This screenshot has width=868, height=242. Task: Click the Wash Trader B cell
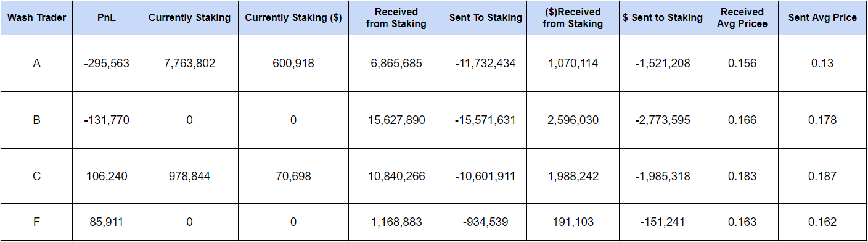click(x=36, y=120)
